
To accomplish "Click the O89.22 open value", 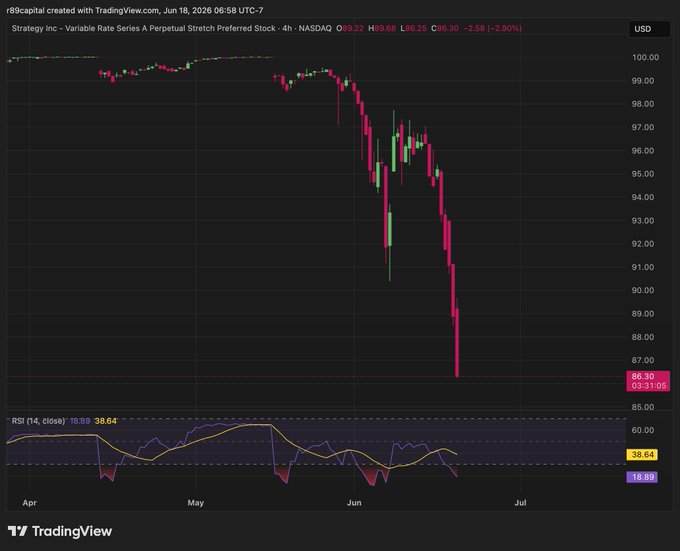I will pos(350,28).
